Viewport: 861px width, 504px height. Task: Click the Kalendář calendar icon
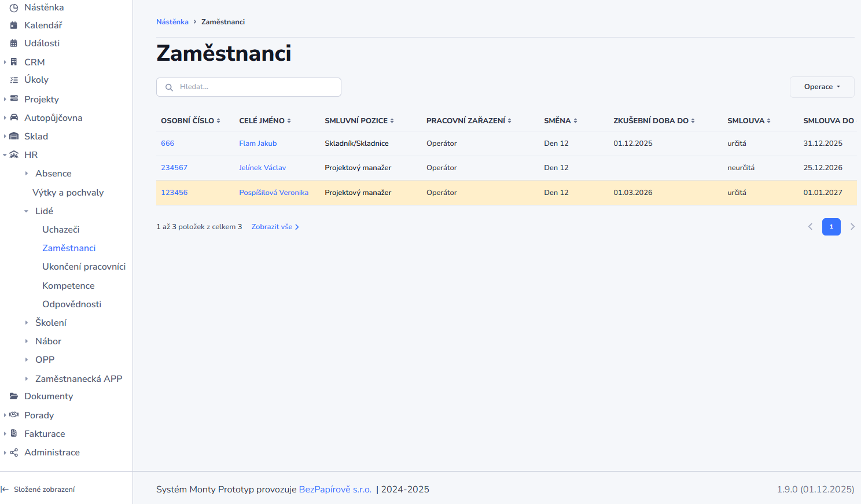(x=14, y=25)
